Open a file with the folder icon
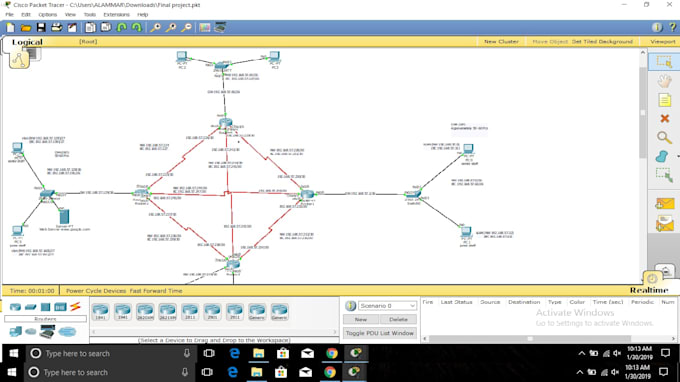The image size is (680, 382). [x=26, y=28]
